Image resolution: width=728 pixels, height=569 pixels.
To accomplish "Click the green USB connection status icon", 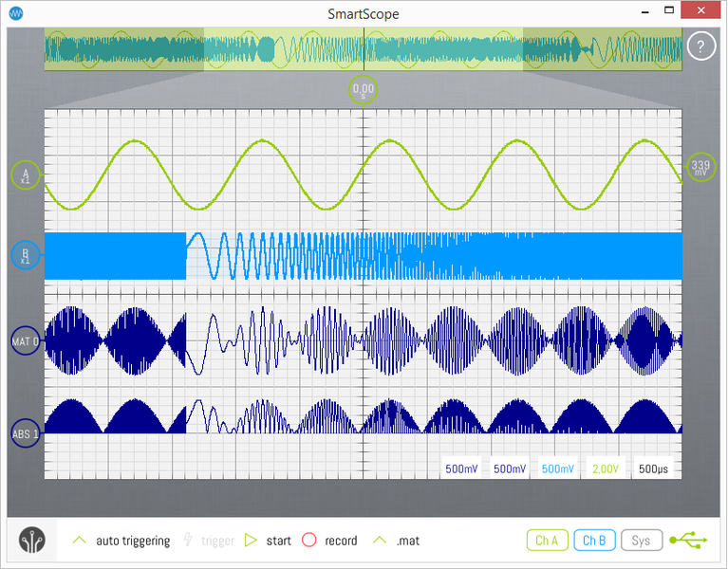I will pos(688,541).
